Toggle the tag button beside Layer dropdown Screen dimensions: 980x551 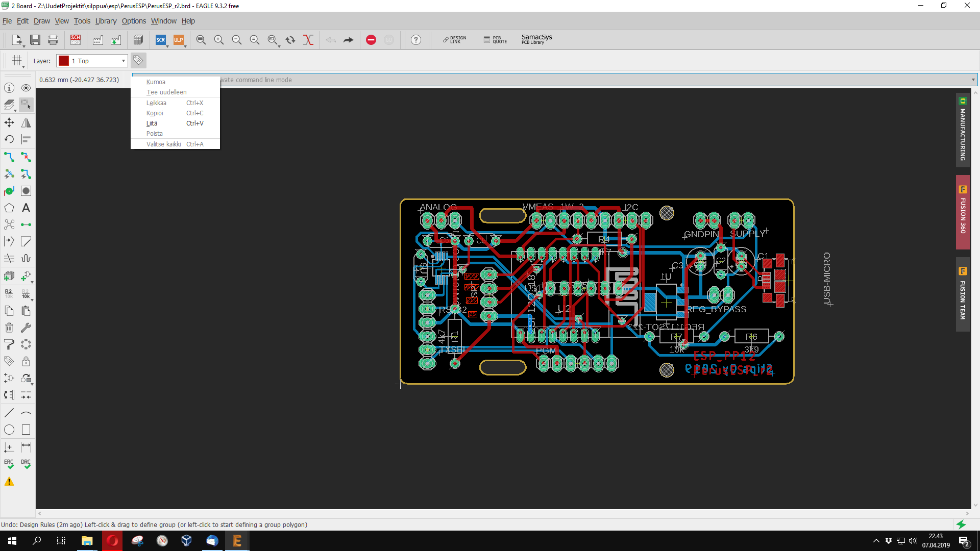pos(138,61)
